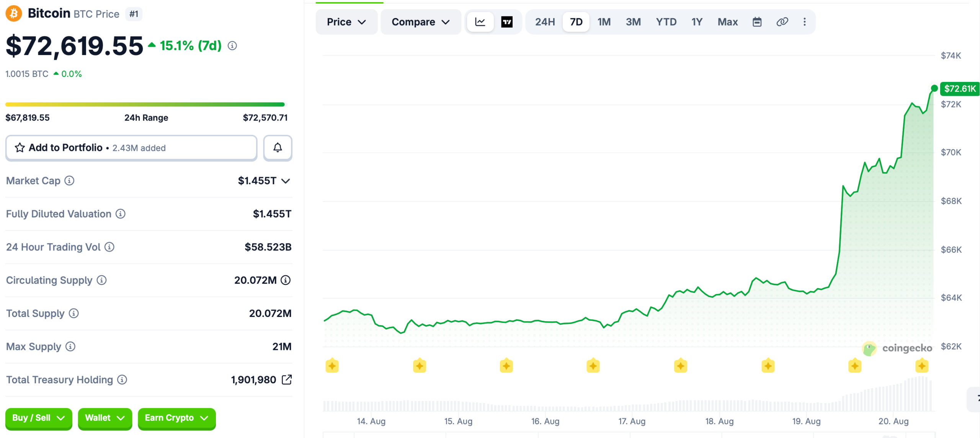Open the Total Supply info icon
Screen dimensions: 980x438
click(x=74, y=314)
